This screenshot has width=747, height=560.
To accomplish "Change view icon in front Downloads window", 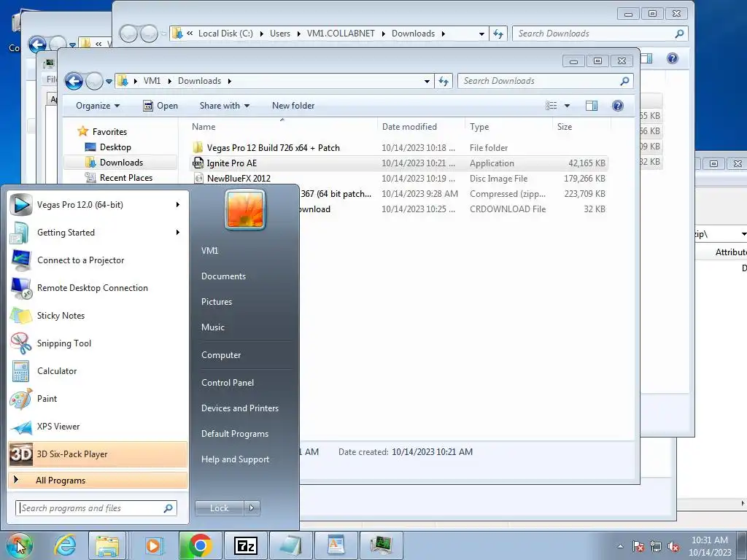I will point(551,106).
